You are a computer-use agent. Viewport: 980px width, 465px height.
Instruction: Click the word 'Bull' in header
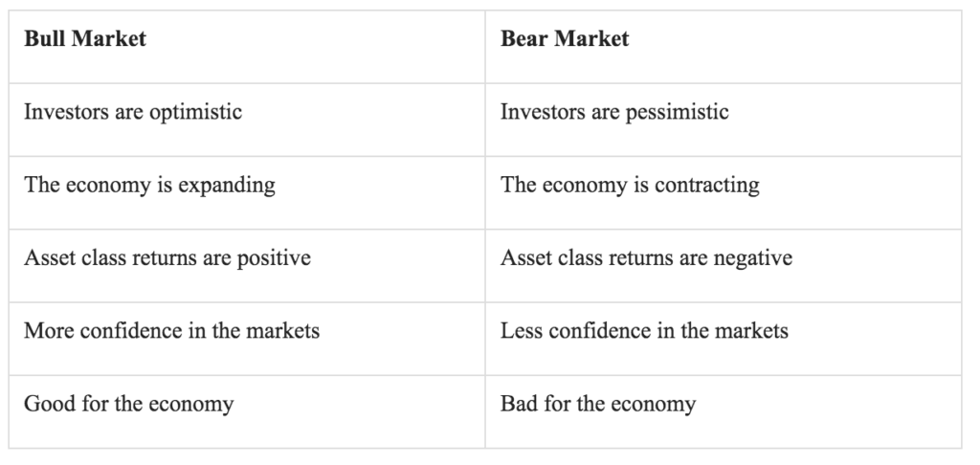point(45,38)
